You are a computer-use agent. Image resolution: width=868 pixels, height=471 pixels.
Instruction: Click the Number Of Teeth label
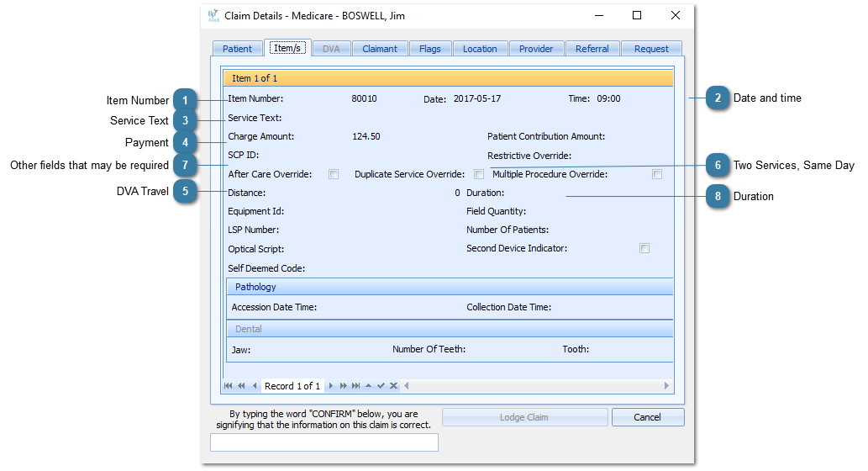coord(429,349)
